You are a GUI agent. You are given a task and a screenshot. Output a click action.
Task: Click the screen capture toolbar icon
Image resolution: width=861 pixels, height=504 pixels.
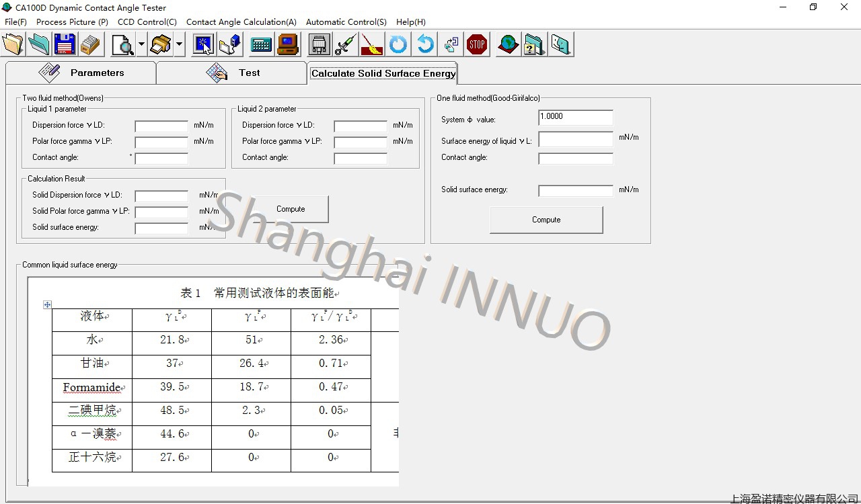pyautogui.click(x=203, y=44)
